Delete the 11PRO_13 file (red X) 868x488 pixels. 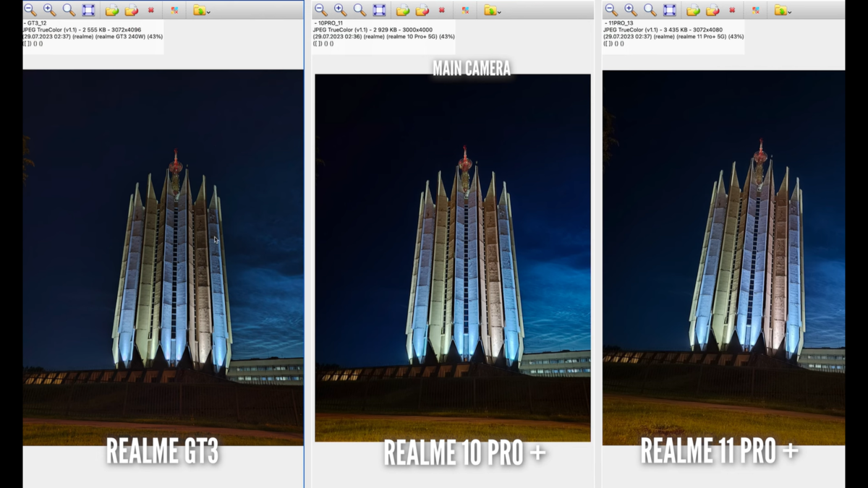coord(732,10)
